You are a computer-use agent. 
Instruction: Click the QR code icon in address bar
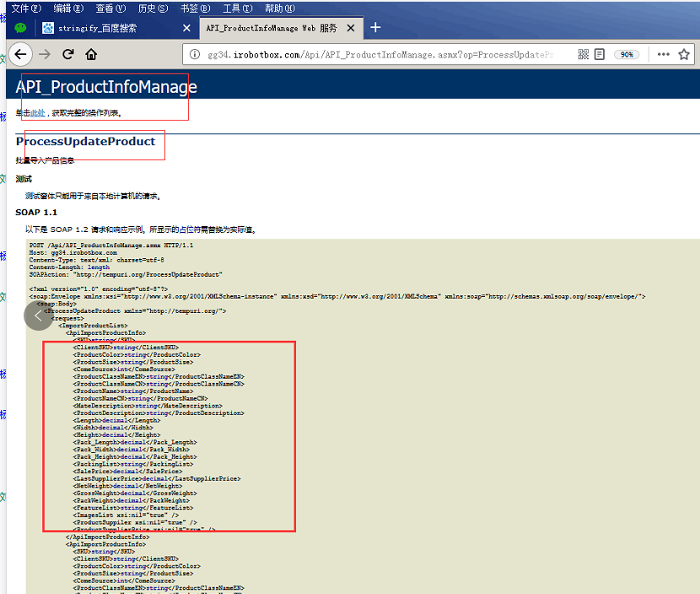[x=583, y=55]
